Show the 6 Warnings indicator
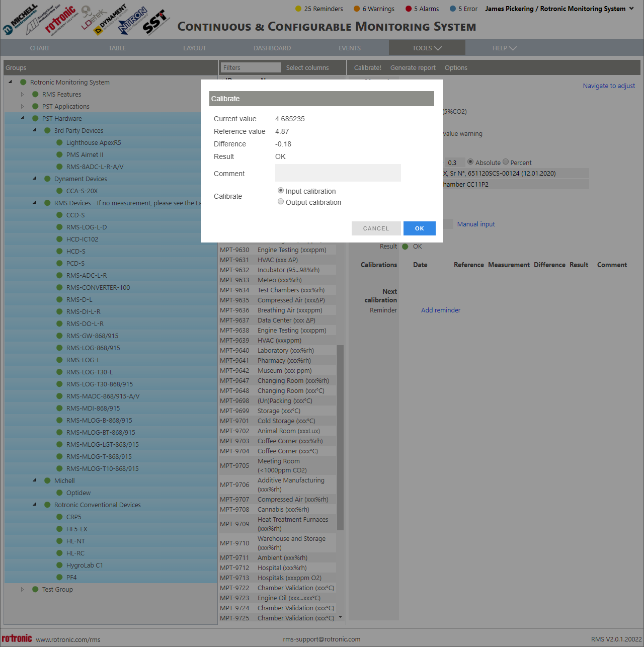 (x=374, y=9)
